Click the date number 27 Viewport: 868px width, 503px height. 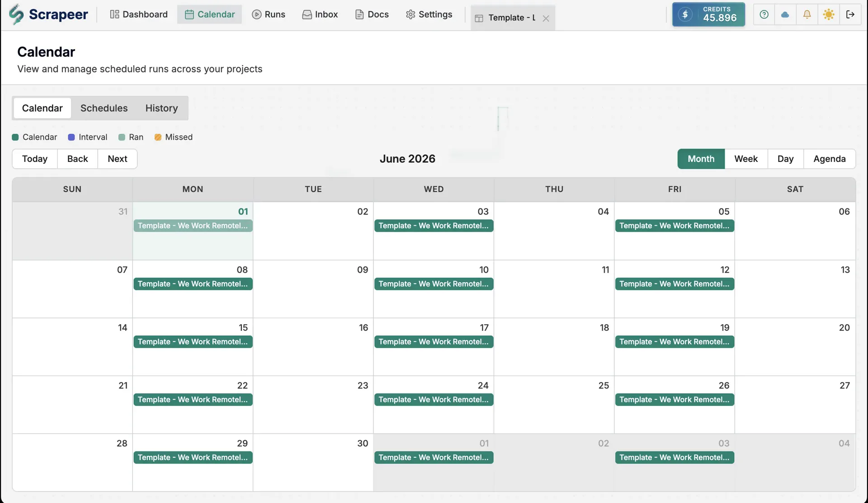click(x=844, y=385)
